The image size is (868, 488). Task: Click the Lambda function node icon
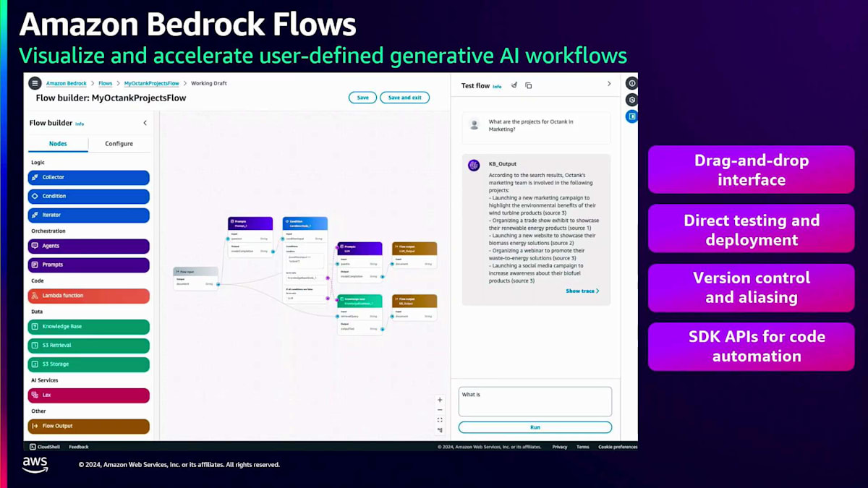click(x=35, y=296)
